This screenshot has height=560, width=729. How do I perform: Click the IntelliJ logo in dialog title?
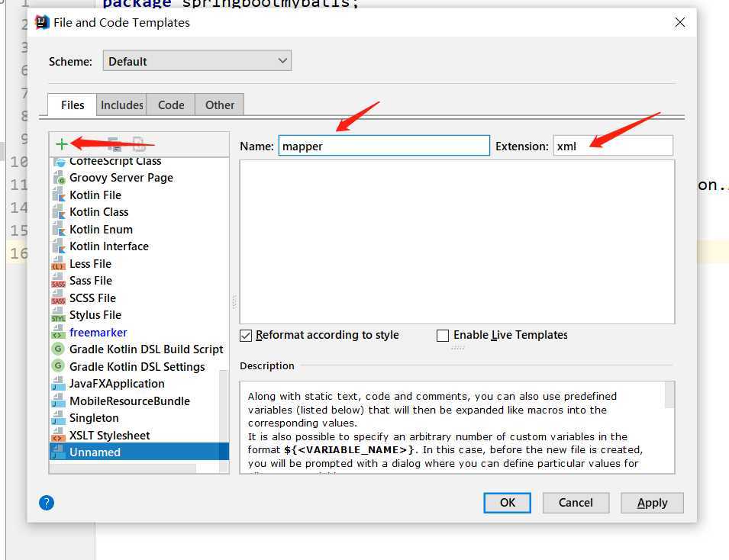pos(42,22)
